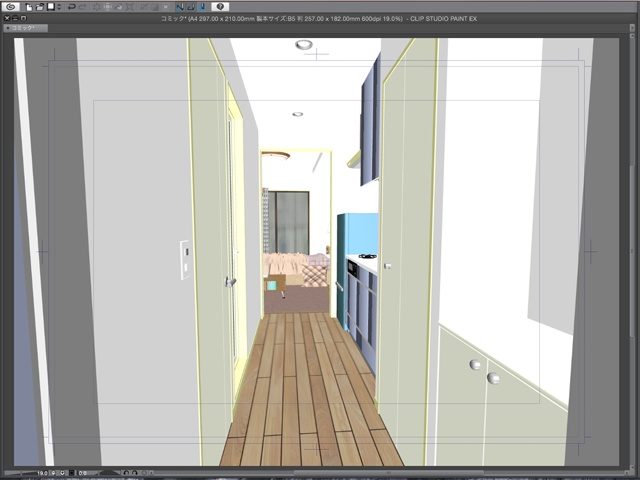Click the zoom slider in status bar
This screenshot has height=480, width=640.
click(x=20, y=473)
